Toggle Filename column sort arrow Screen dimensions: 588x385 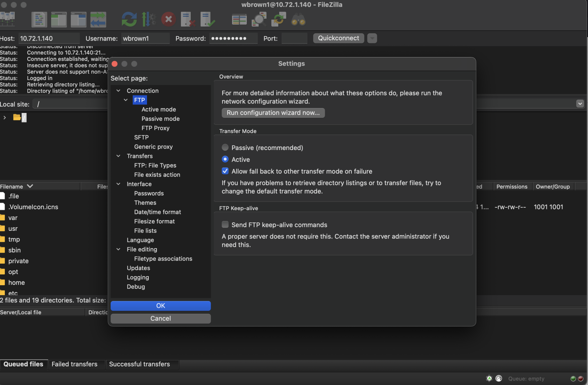(x=30, y=186)
